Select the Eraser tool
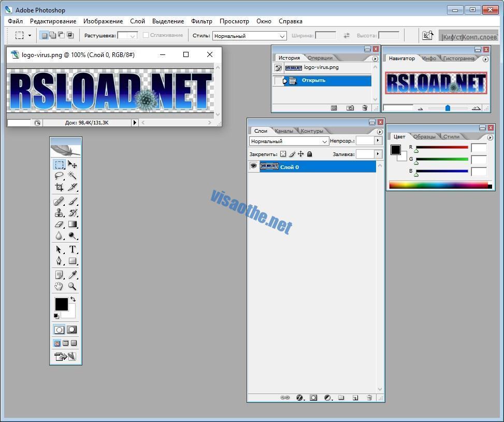Image resolution: width=504 pixels, height=422 pixels. point(59,224)
